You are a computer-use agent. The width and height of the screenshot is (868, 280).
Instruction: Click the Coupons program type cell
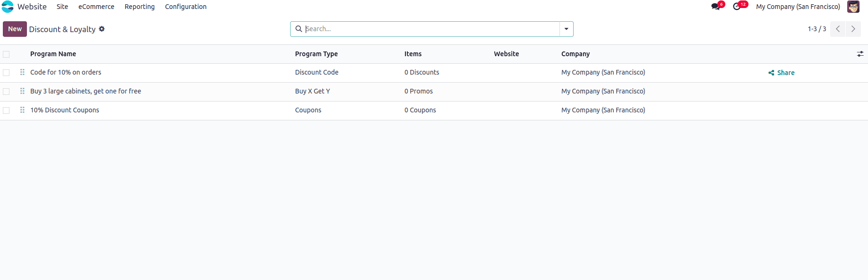[x=308, y=110]
